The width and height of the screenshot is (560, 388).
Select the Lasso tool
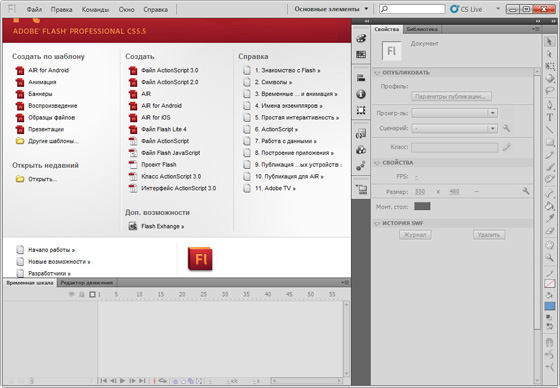tap(549, 91)
